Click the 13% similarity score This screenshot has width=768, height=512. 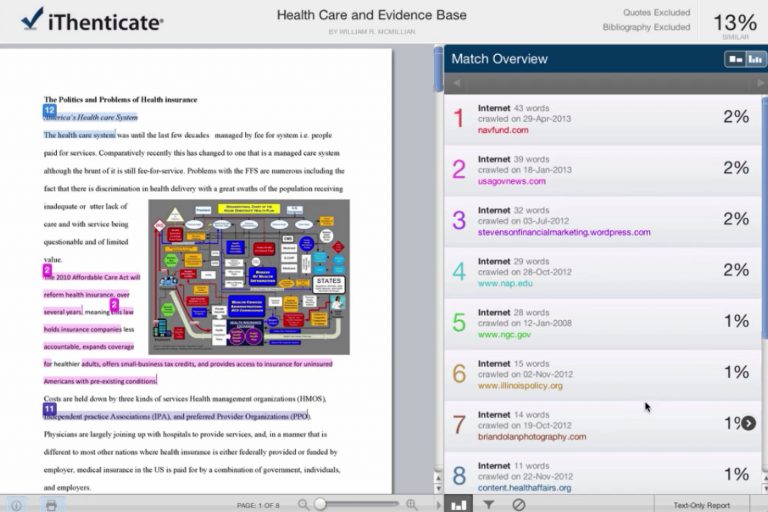pyautogui.click(x=735, y=24)
